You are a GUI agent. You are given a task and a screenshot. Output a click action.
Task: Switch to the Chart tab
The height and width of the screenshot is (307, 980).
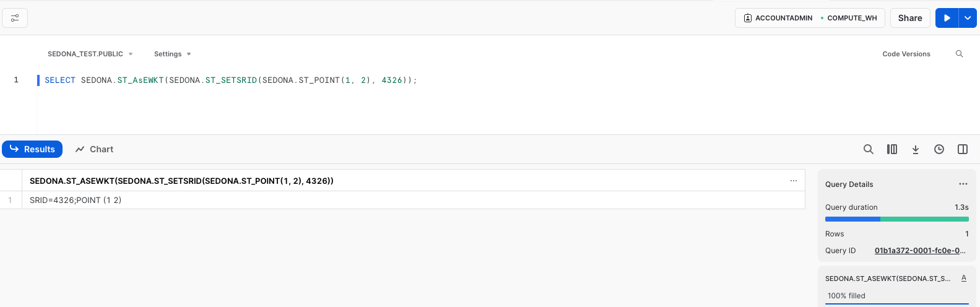[x=94, y=149]
